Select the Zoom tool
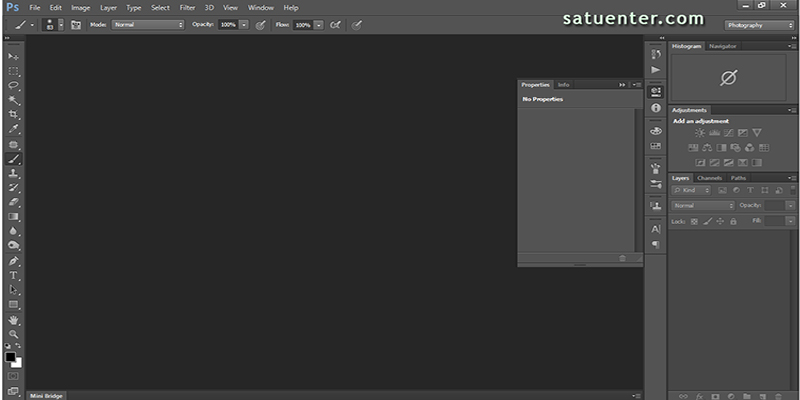Screen dimensions: 800x400 [14, 334]
